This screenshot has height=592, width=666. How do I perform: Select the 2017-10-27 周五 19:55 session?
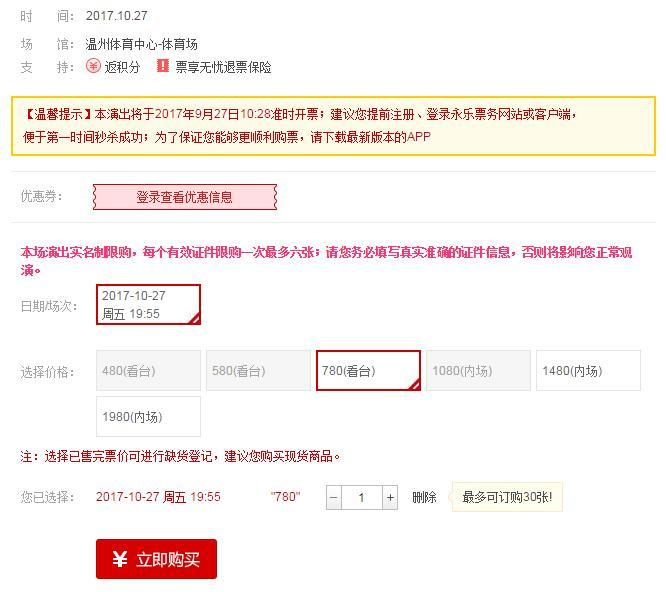click(148, 304)
